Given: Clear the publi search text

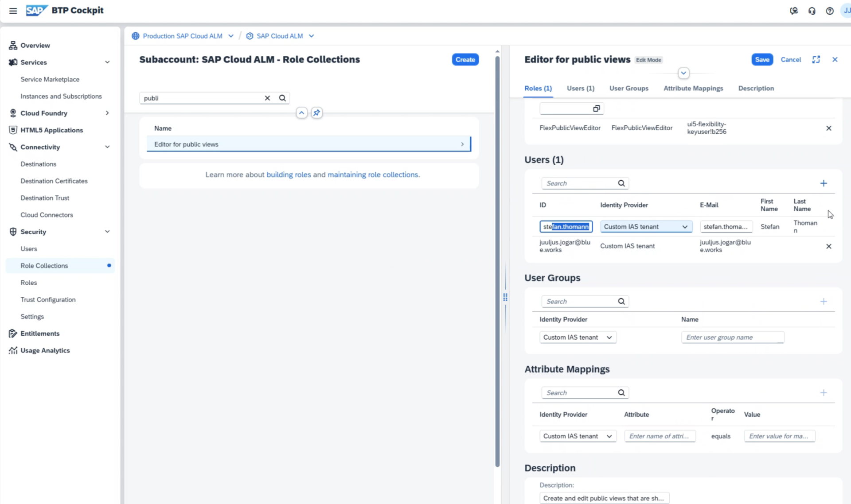Looking at the screenshot, I should pyautogui.click(x=267, y=98).
